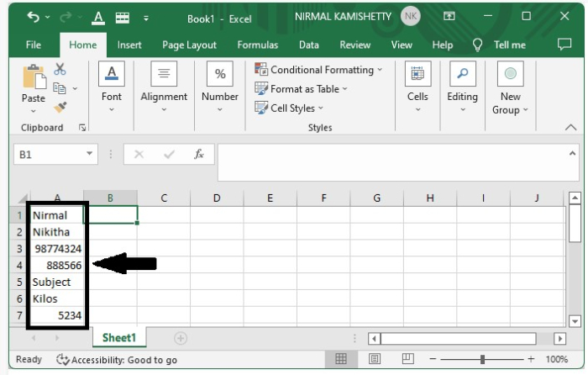Select cell containing 98774324
The height and width of the screenshot is (375, 588).
[x=57, y=249]
